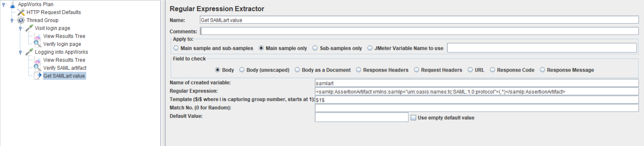The width and height of the screenshot is (644, 146).
Task: Click the Regular Expression input field
Action: (476, 92)
